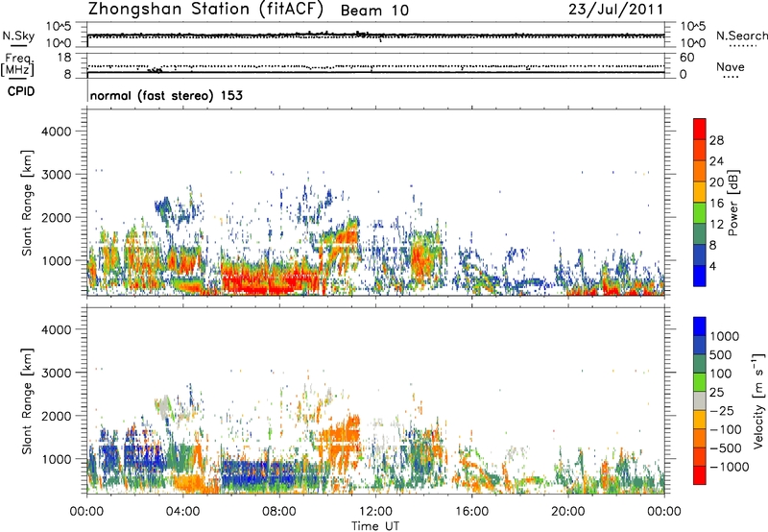768x532 pixels.
Task: Click the "500" velocity colorbar label
Action: click(x=720, y=355)
